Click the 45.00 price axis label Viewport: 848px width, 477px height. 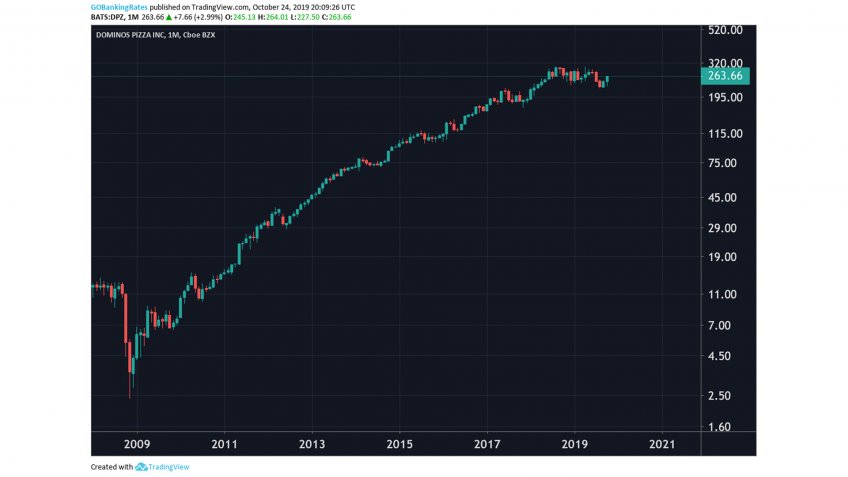[723, 198]
